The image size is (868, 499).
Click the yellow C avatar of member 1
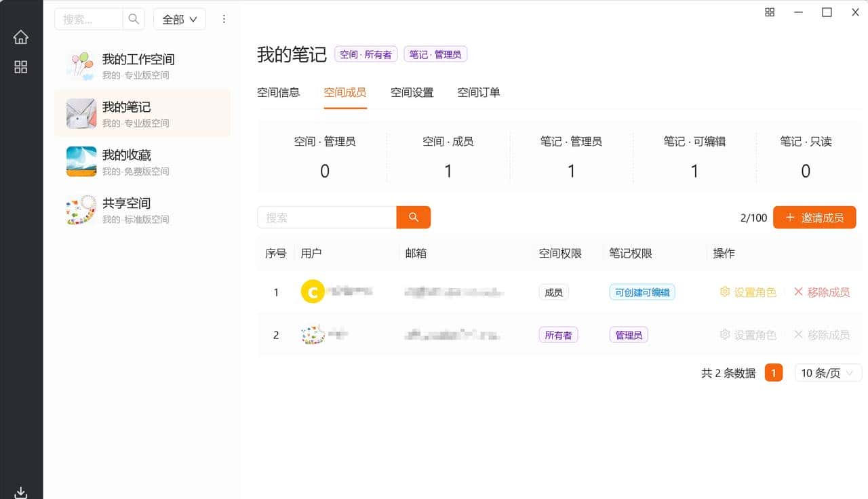(x=313, y=292)
